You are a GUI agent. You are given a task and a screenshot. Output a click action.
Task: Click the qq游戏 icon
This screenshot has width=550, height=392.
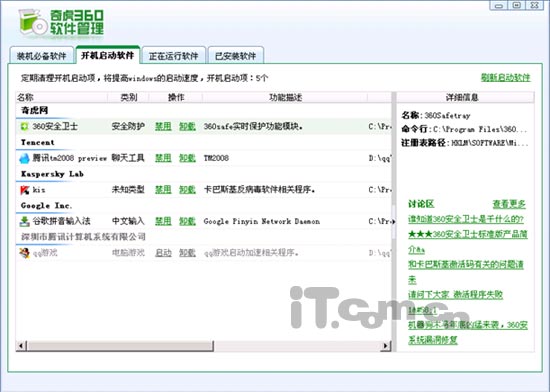[x=24, y=253]
